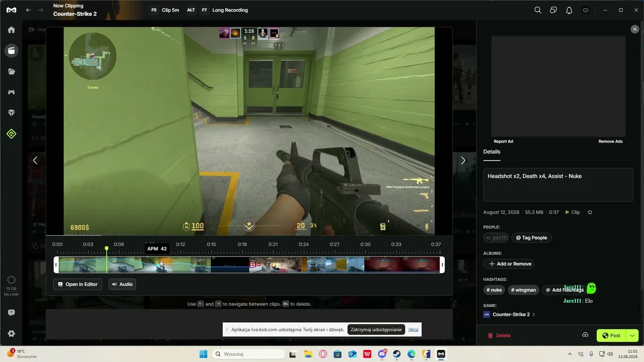The width and height of the screenshot is (644, 362).
Task: Click the Wyszukaj taskbar search box
Action: point(249,354)
